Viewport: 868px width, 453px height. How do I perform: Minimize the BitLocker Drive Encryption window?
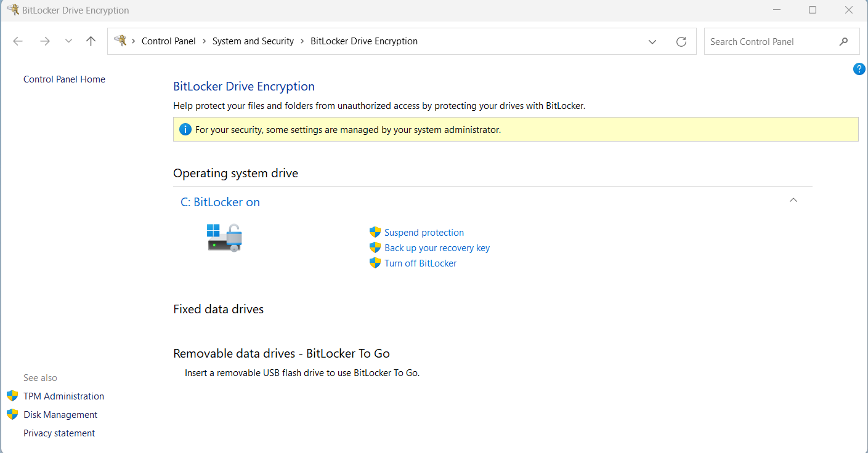[x=776, y=10]
